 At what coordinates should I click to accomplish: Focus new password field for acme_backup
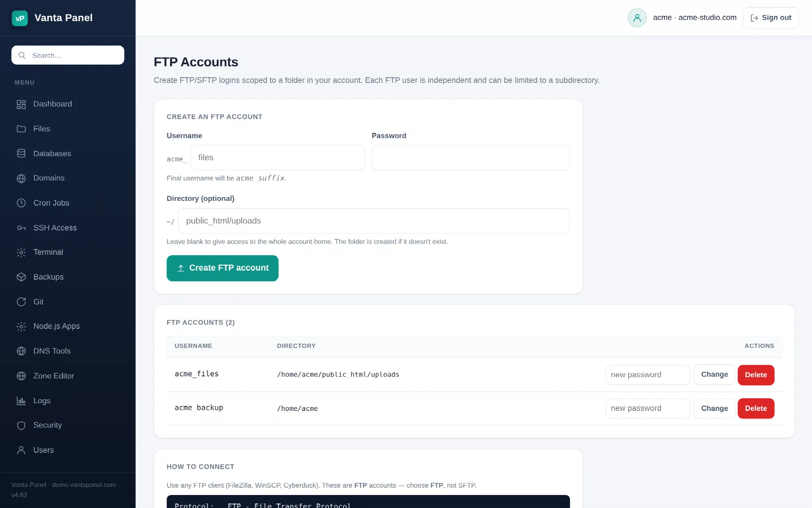tap(648, 408)
